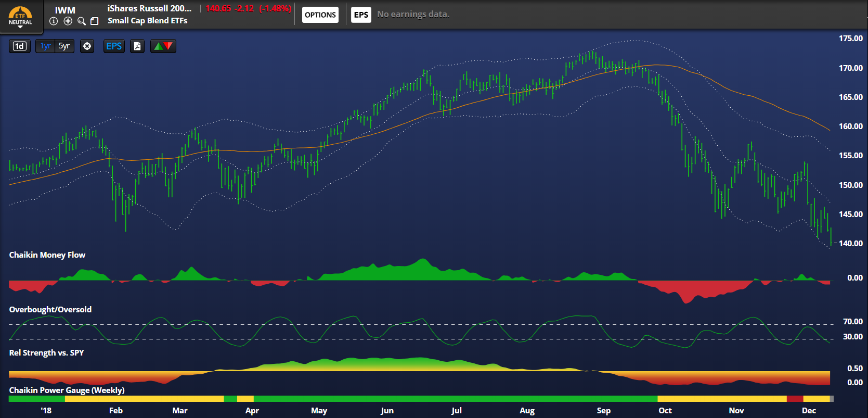Click the 30.00 oversold level label

tap(853, 336)
